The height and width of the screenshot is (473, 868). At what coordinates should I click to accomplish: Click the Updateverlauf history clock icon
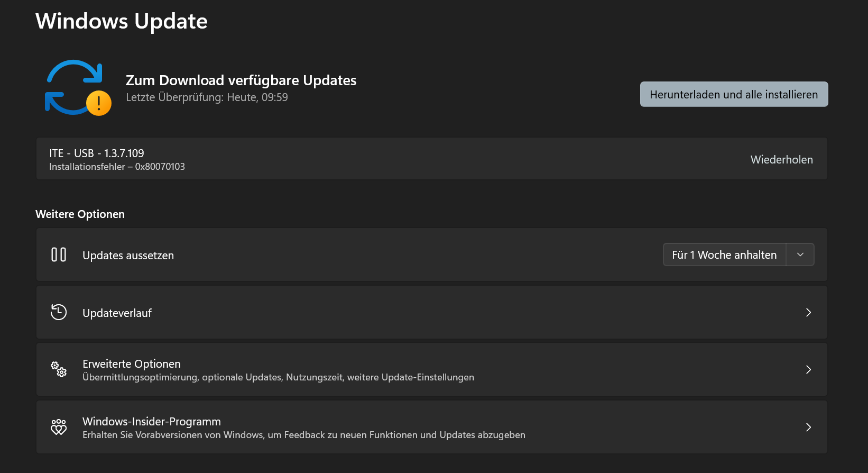pos(59,312)
